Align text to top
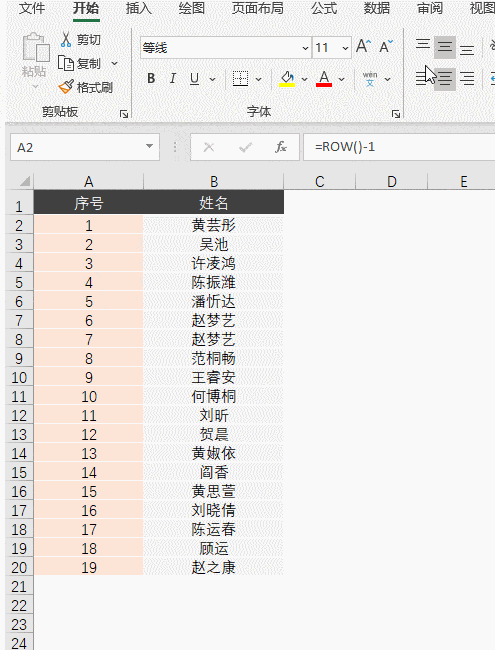495x650 pixels. pyautogui.click(x=423, y=46)
